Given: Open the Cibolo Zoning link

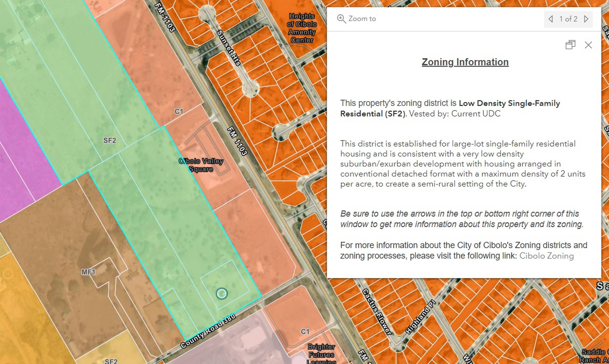Looking at the screenshot, I should coord(546,256).
